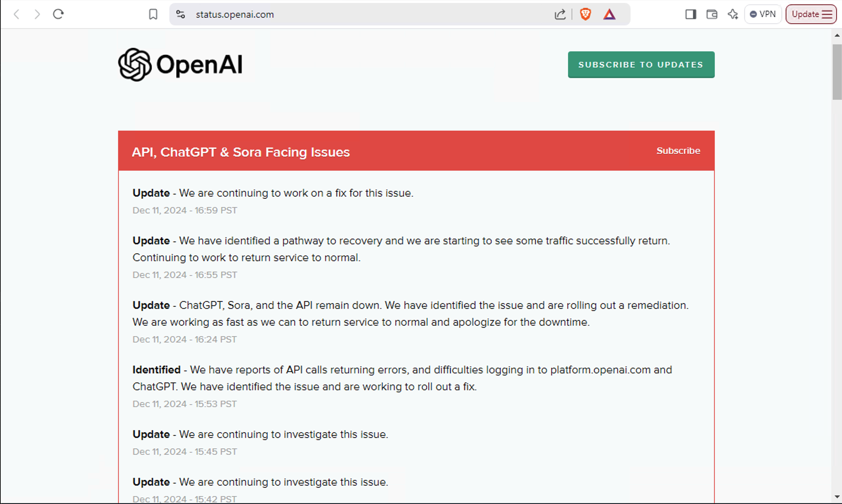Click the OpenAI logo
This screenshot has width=842, height=504.
coord(180,65)
